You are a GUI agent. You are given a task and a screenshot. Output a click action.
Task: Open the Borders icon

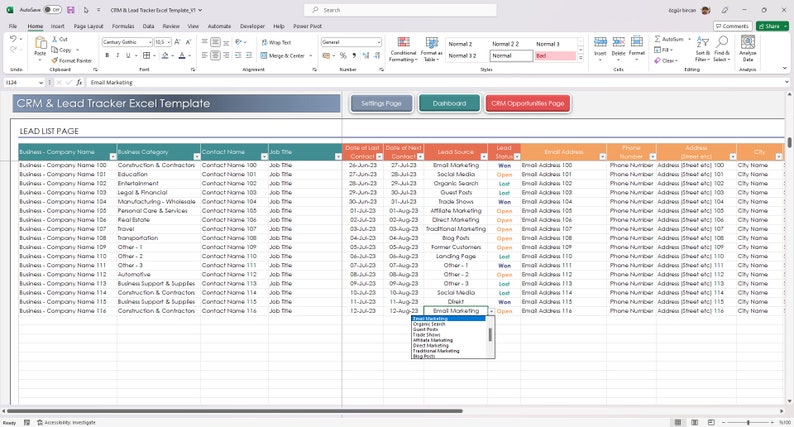(x=146, y=55)
